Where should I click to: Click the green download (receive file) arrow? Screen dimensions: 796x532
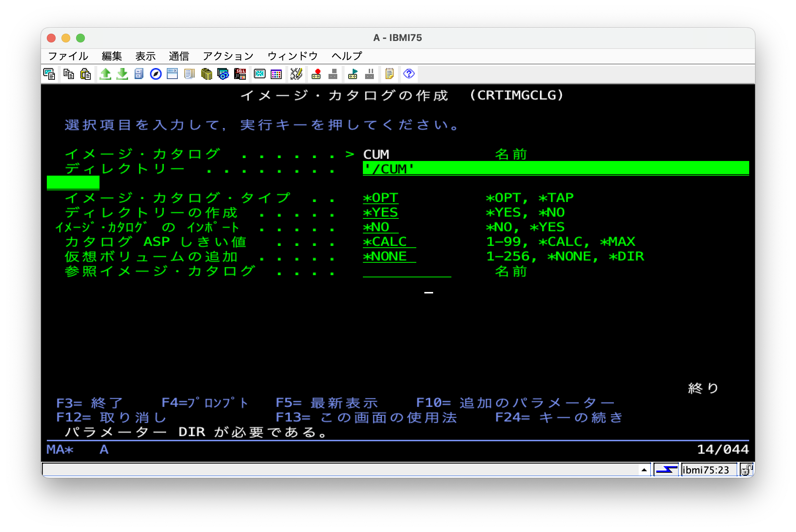click(122, 74)
